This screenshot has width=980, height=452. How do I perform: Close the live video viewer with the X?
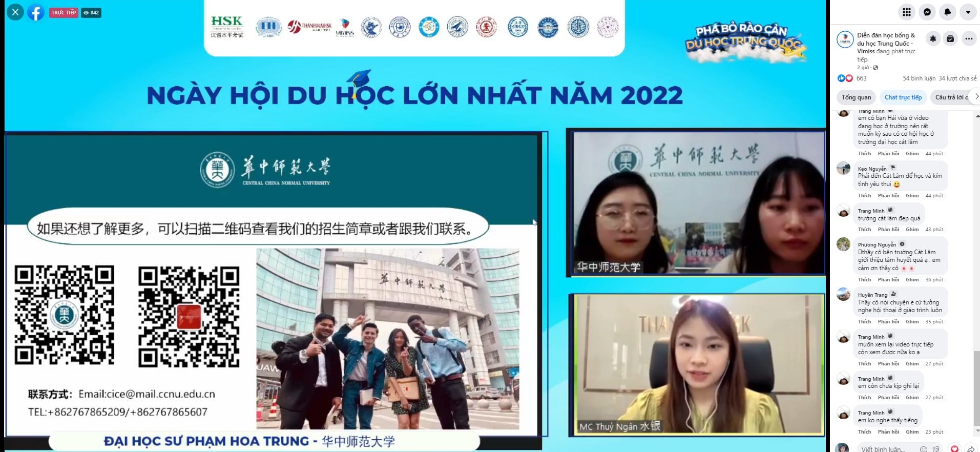click(15, 12)
